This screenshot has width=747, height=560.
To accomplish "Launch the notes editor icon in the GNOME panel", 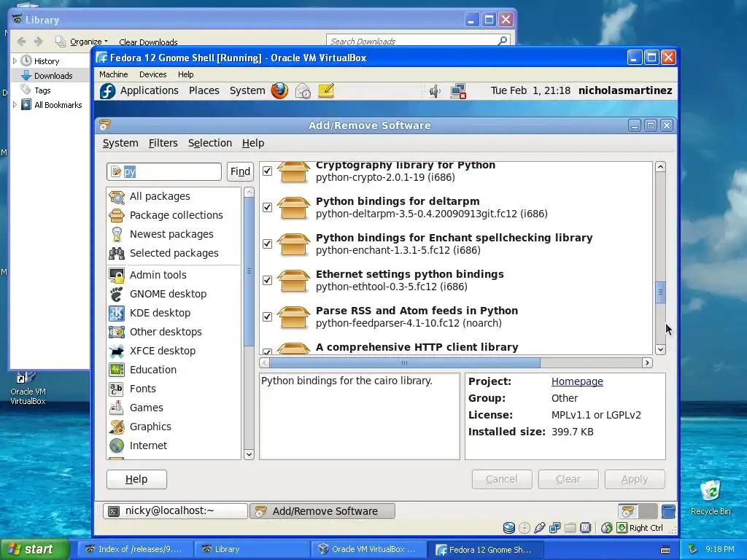I will [x=326, y=90].
